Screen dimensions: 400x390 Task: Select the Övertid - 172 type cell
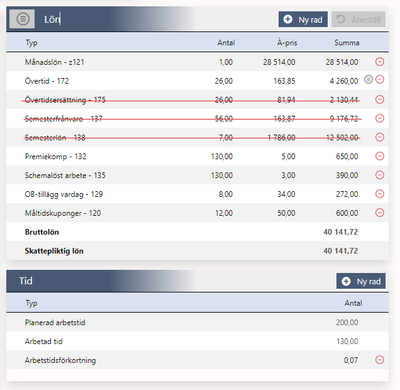(47, 81)
